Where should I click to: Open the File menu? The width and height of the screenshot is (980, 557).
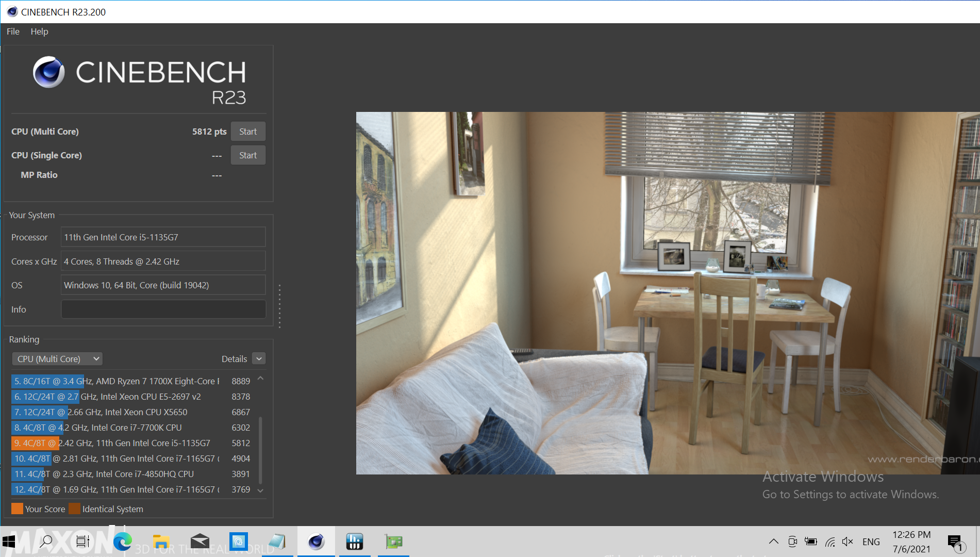(x=13, y=31)
